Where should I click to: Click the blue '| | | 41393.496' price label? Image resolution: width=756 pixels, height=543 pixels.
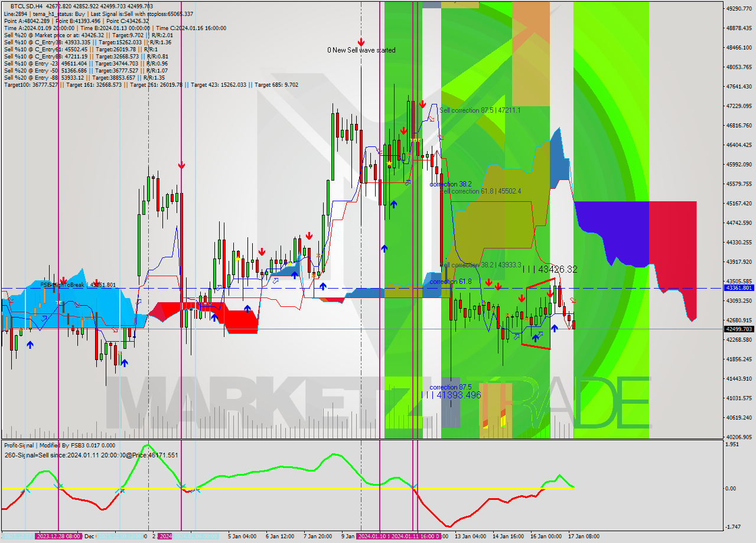(x=452, y=395)
